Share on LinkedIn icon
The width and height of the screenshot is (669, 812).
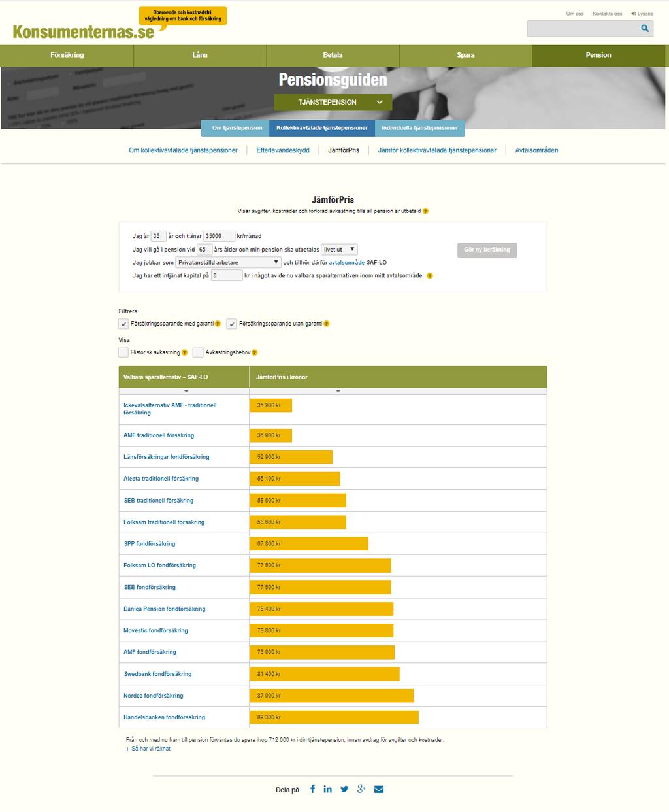coord(327,789)
